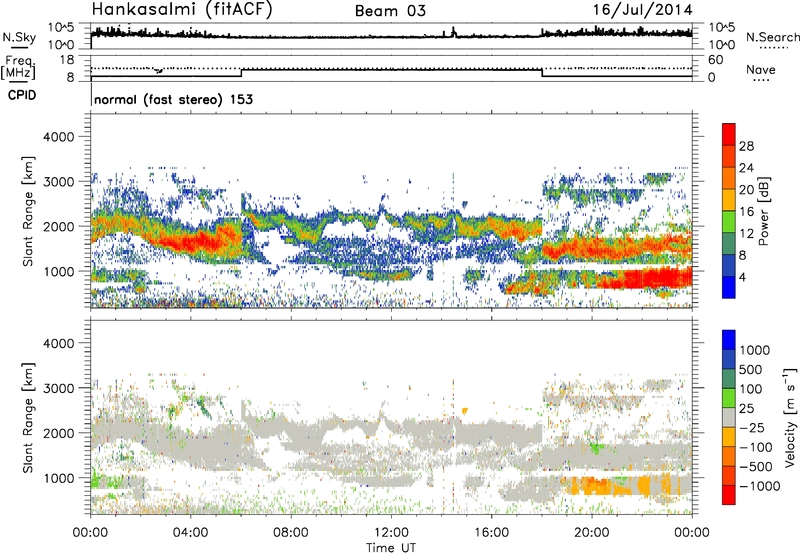This screenshot has height=554, width=800.
Task: Click the 16:00 time tick label
Action: tap(491, 533)
